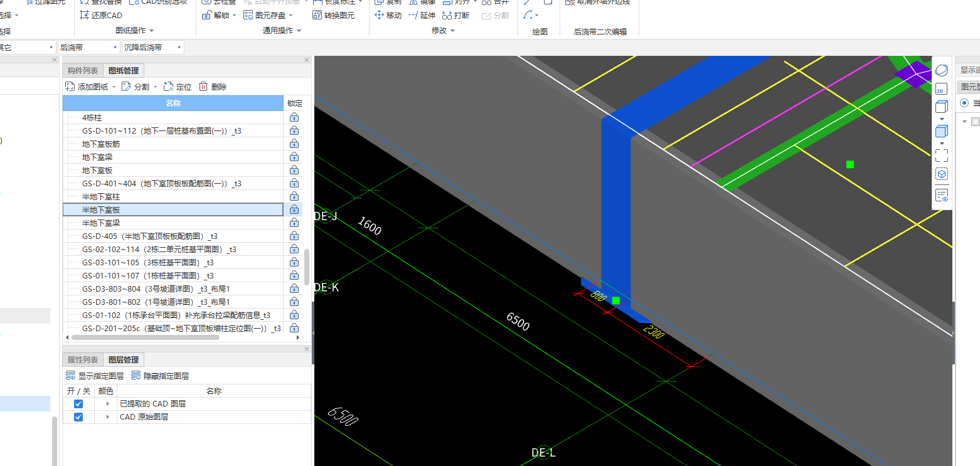Click the zoom extents dashed-frame icon
Screen dimensions: 980x466
[941, 155]
